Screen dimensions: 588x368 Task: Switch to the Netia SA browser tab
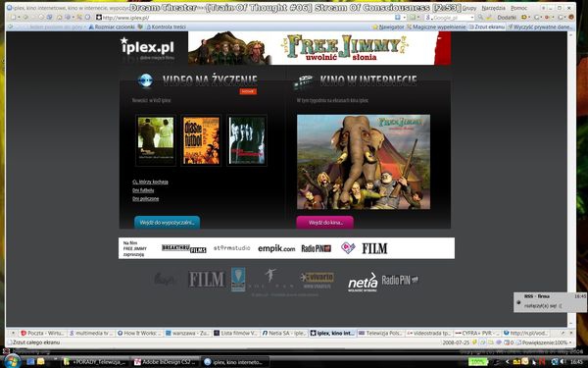(x=284, y=333)
